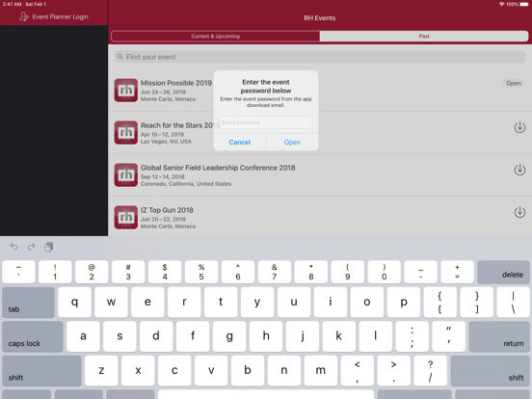The image size is (532, 399).
Task: Tap the redo arrow above the keyboard
Action: pos(31,247)
